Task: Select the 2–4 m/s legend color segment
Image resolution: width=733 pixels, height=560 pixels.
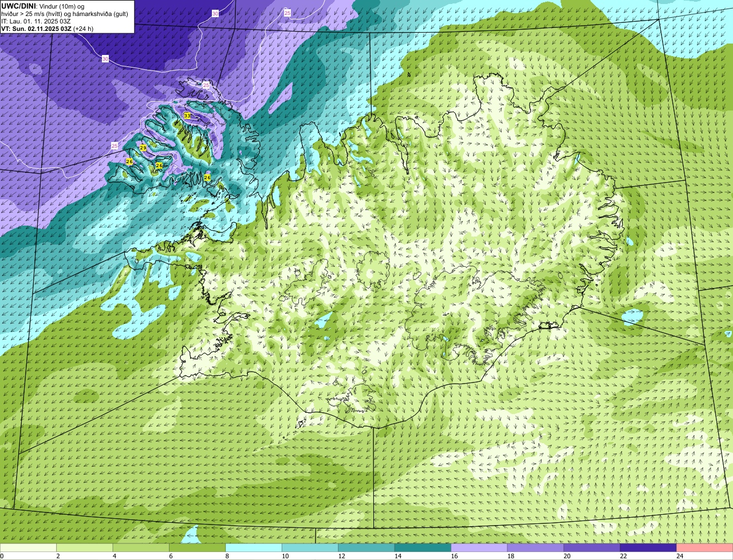Action: tap(85, 548)
